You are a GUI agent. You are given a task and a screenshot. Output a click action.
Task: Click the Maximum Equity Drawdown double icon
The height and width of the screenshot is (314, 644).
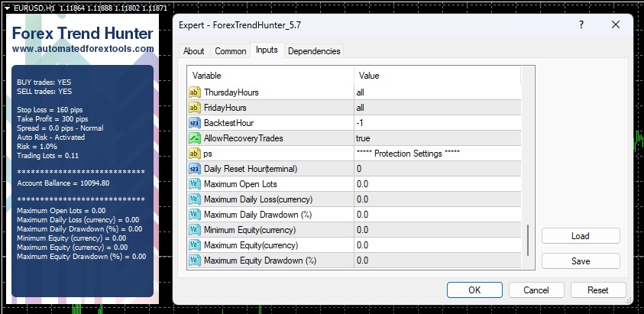tap(195, 261)
